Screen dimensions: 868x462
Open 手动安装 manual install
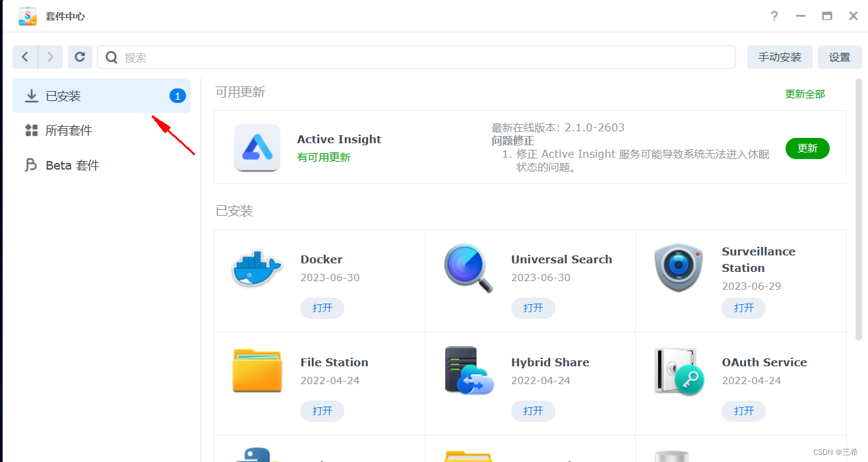tap(780, 57)
